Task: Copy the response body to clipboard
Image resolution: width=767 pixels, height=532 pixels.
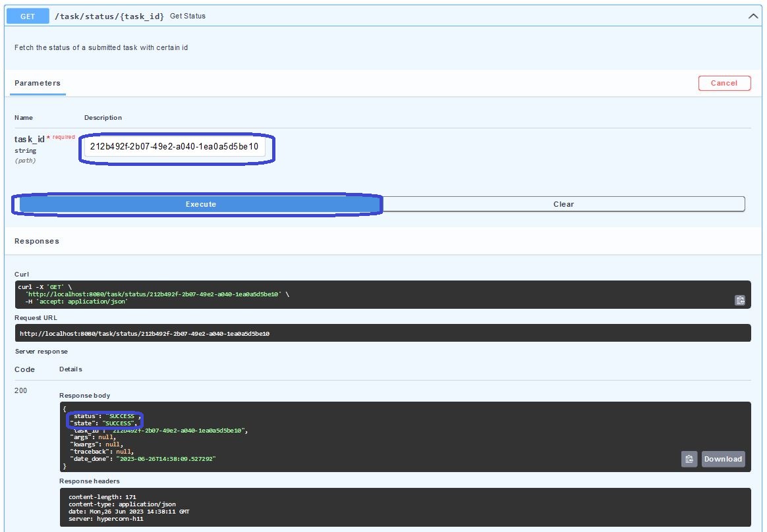Action: pyautogui.click(x=689, y=459)
